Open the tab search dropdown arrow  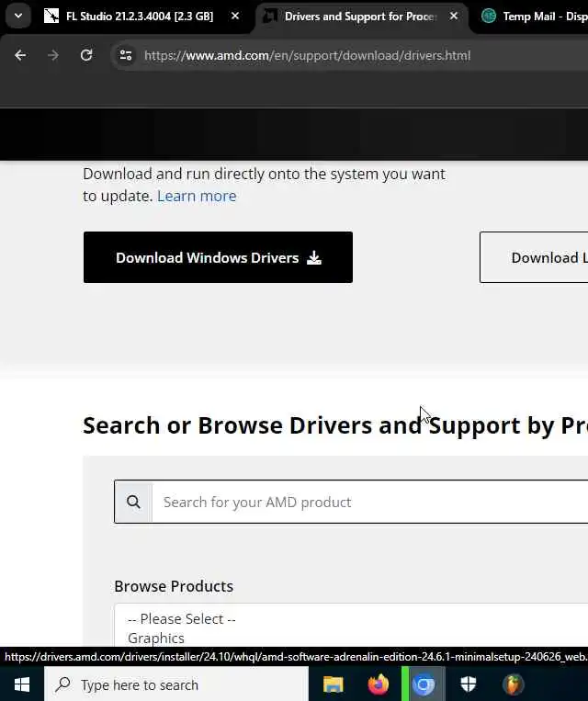(x=18, y=17)
